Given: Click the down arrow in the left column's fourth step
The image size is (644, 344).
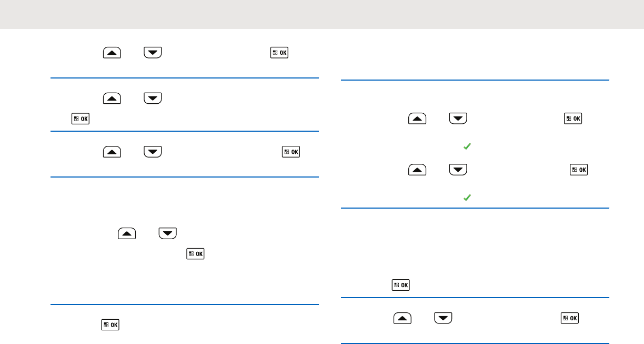Looking at the screenshot, I should [168, 233].
